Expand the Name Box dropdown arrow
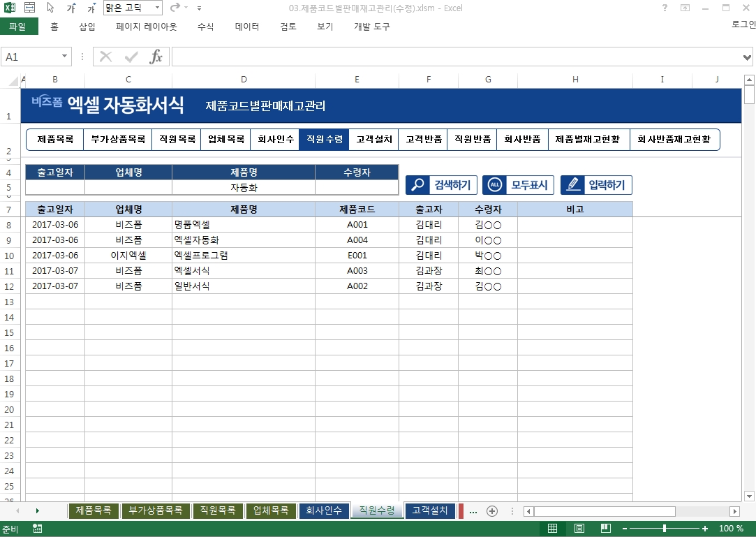The image size is (756, 537). pos(65,57)
